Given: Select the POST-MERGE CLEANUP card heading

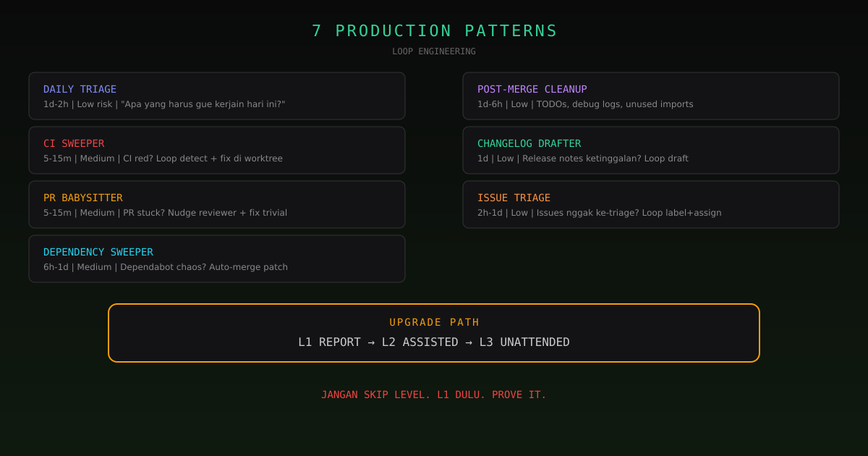Looking at the screenshot, I should [532, 89].
